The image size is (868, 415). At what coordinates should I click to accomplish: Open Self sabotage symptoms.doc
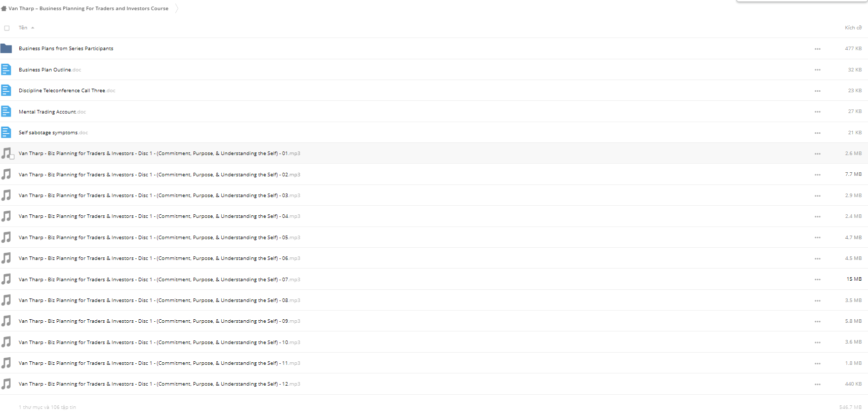tap(53, 133)
